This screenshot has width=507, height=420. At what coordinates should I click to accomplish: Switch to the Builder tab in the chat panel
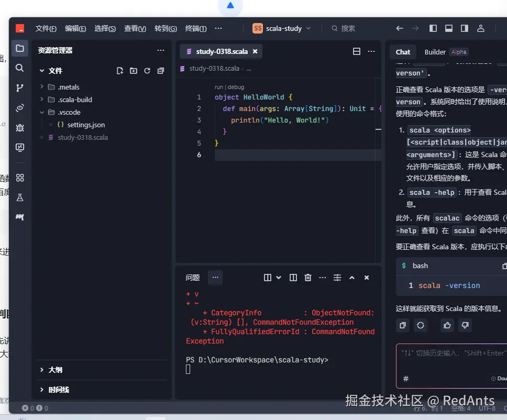pos(435,52)
